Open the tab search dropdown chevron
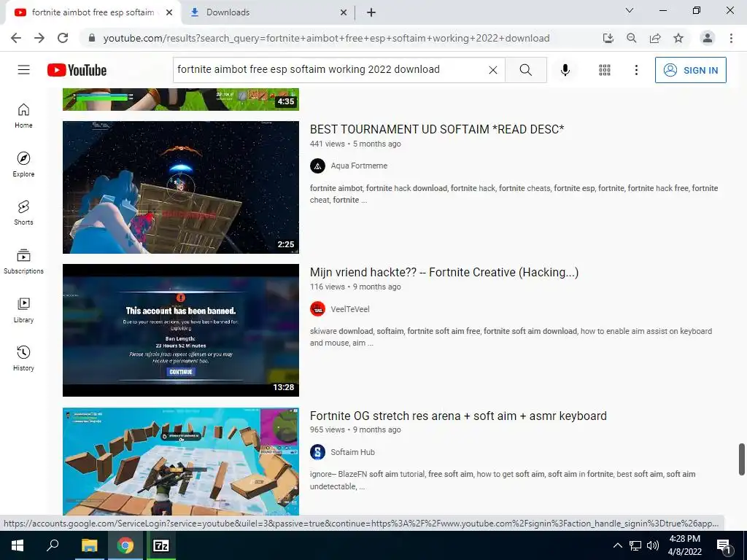Image resolution: width=747 pixels, height=560 pixels. [x=630, y=10]
